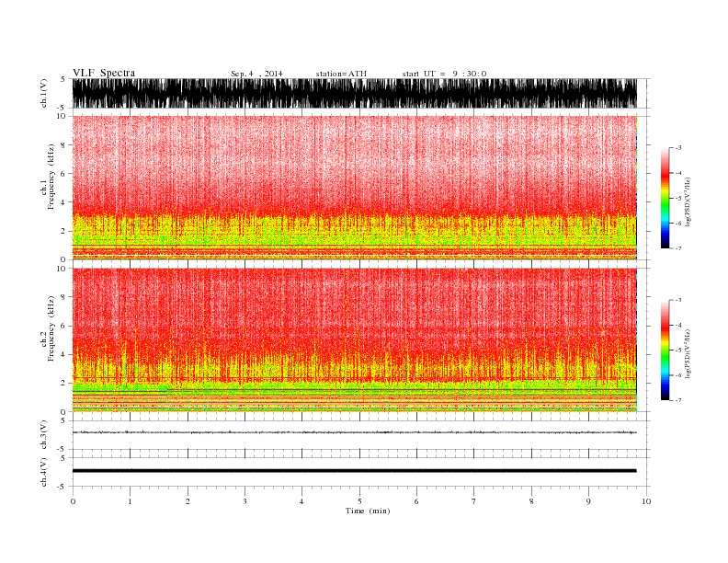728x563 pixels.
Task: Click time axis tick label 9
Action: tap(588, 501)
